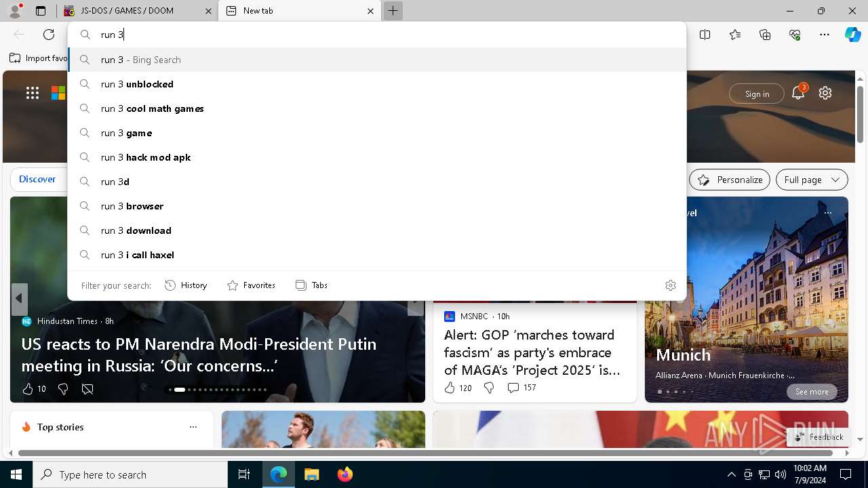868x488 pixels.
Task: Select suggestion run 3 browser
Action: (x=377, y=206)
